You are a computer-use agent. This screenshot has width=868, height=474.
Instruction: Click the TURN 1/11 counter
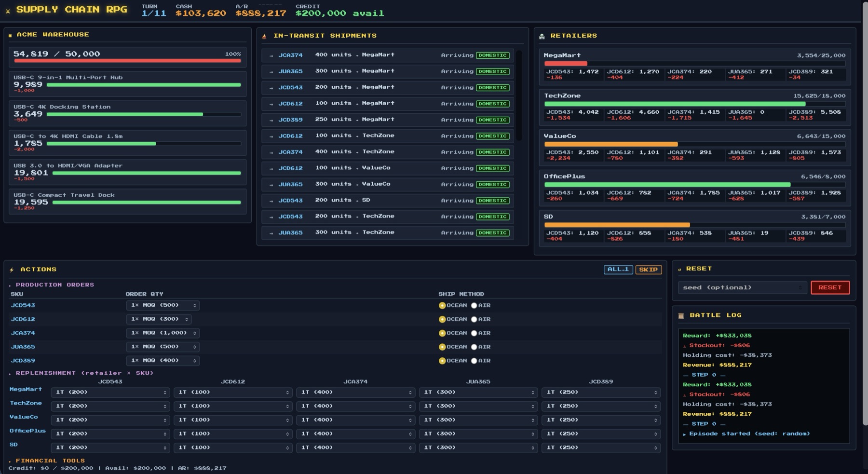pyautogui.click(x=154, y=14)
